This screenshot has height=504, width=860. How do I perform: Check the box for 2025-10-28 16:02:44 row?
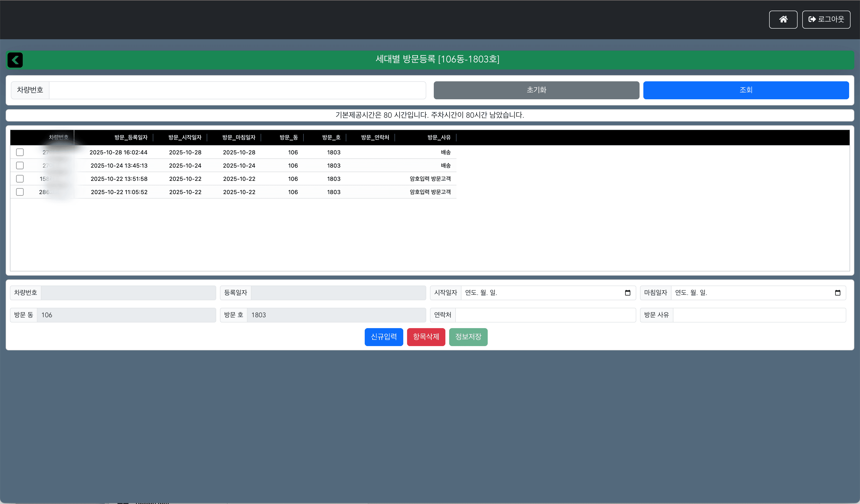pyautogui.click(x=20, y=152)
